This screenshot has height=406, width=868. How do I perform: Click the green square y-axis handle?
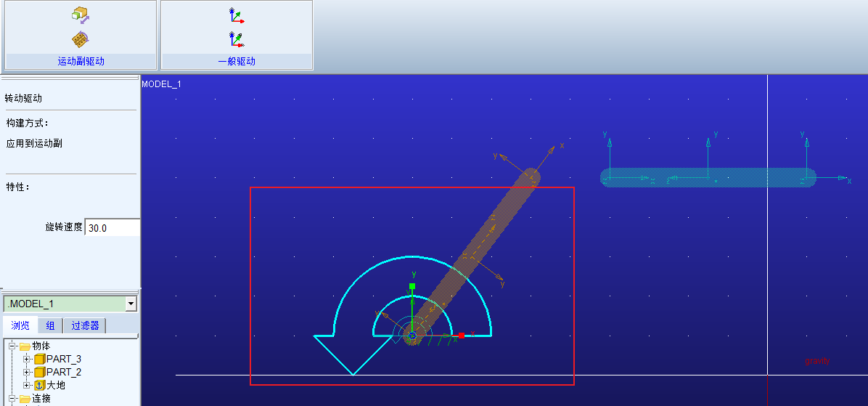[412, 286]
